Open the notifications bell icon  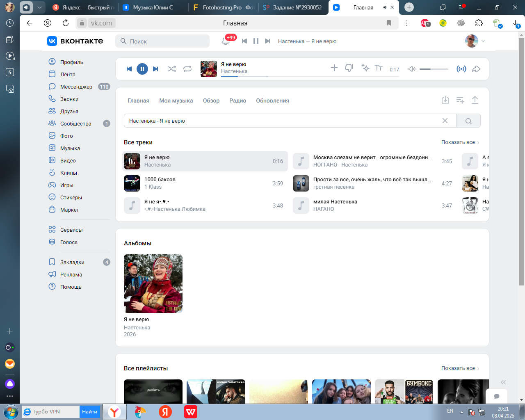click(x=226, y=41)
